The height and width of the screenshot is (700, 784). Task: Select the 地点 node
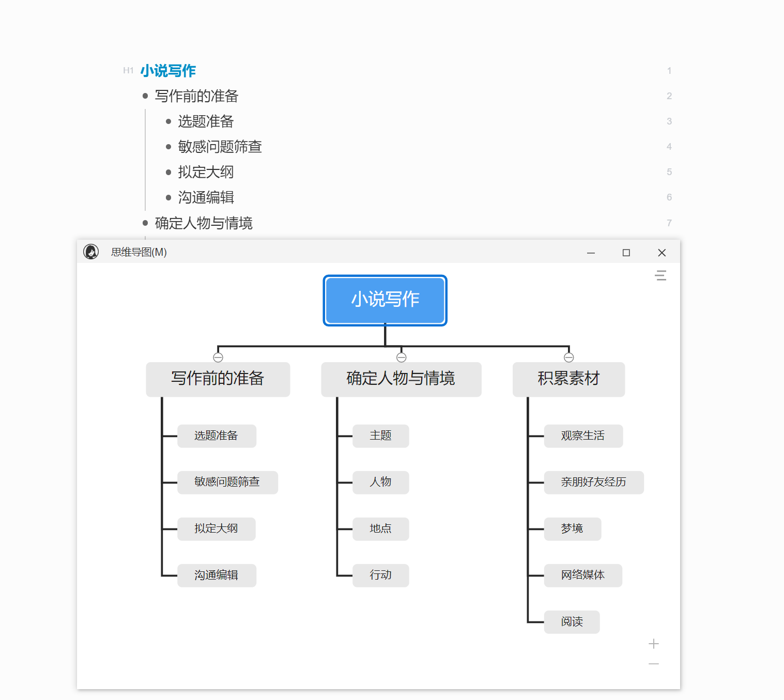point(381,529)
